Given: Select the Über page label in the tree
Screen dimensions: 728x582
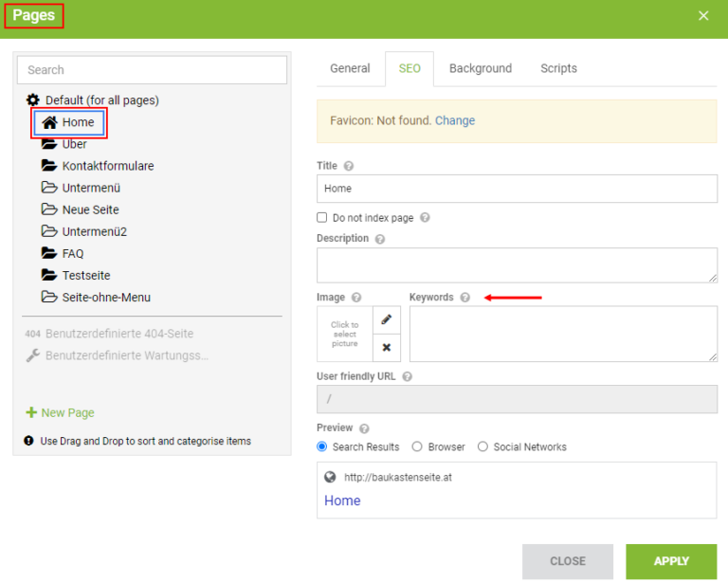Looking at the screenshot, I should click(x=74, y=144).
